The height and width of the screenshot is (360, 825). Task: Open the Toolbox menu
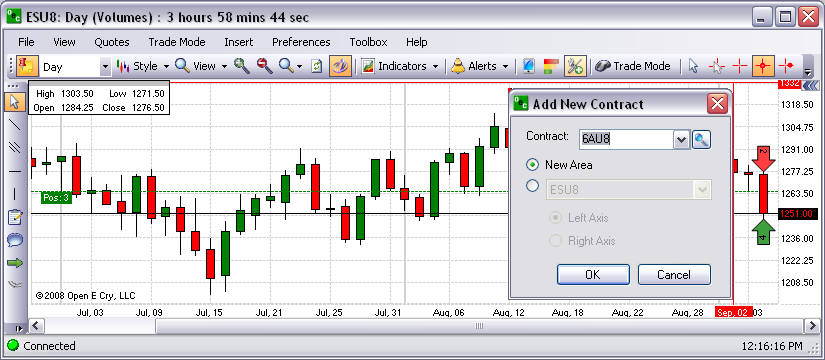368,42
